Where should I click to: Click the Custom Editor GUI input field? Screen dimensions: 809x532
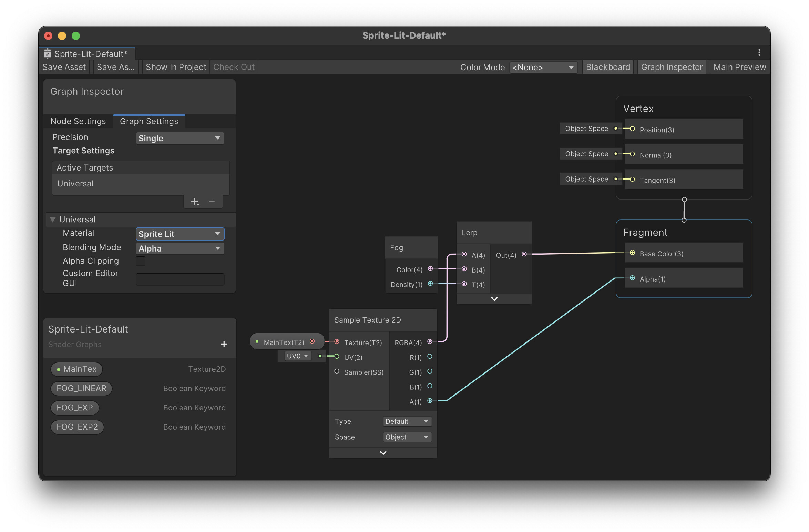(180, 279)
